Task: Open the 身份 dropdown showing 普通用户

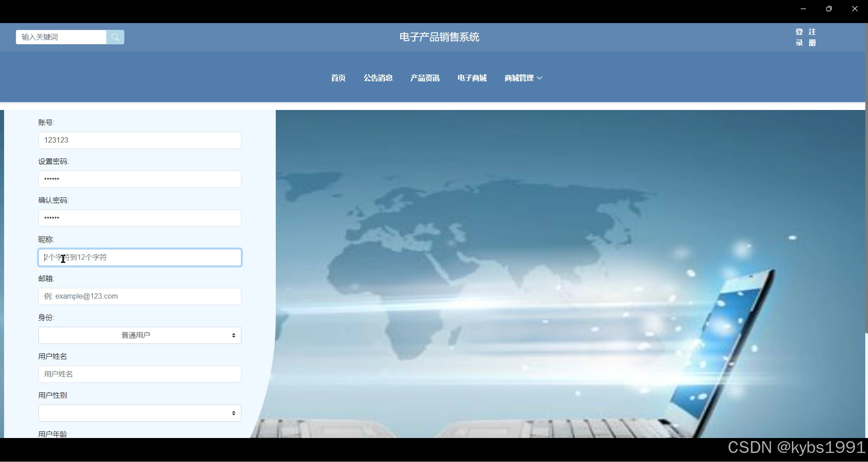Action: point(140,335)
